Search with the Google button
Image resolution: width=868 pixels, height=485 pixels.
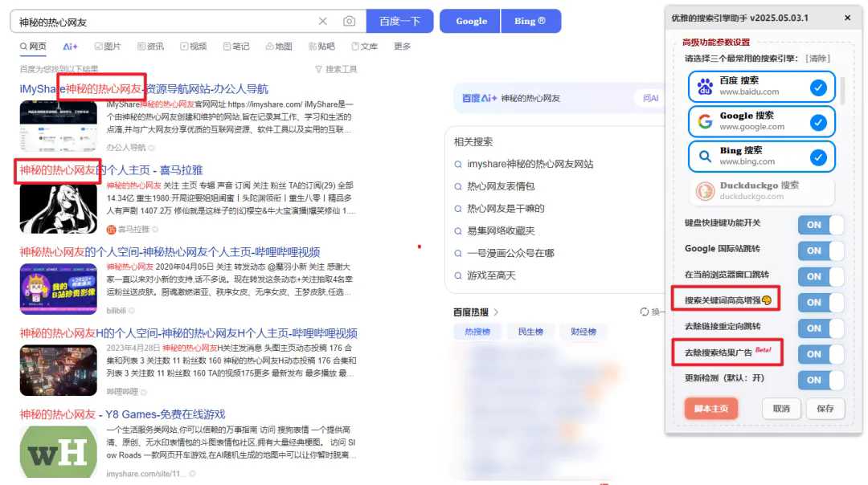(470, 21)
